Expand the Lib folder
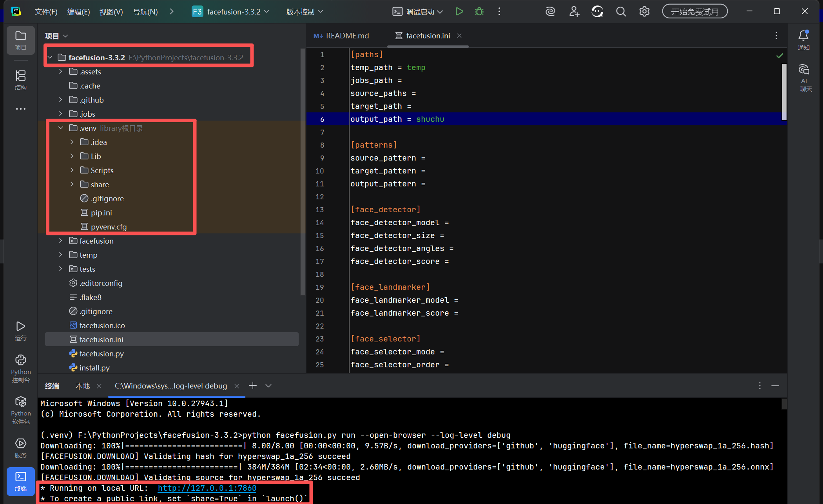The height and width of the screenshot is (504, 823). (x=72, y=156)
